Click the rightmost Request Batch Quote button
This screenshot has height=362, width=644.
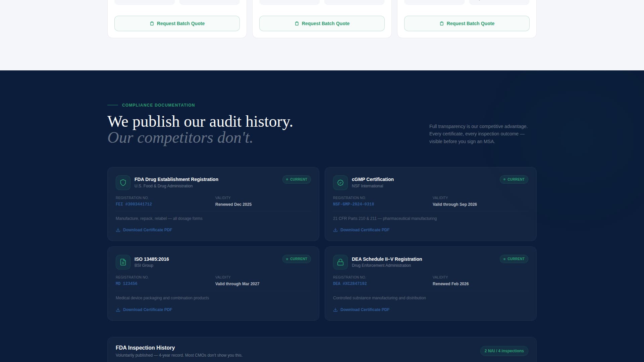coord(467,23)
